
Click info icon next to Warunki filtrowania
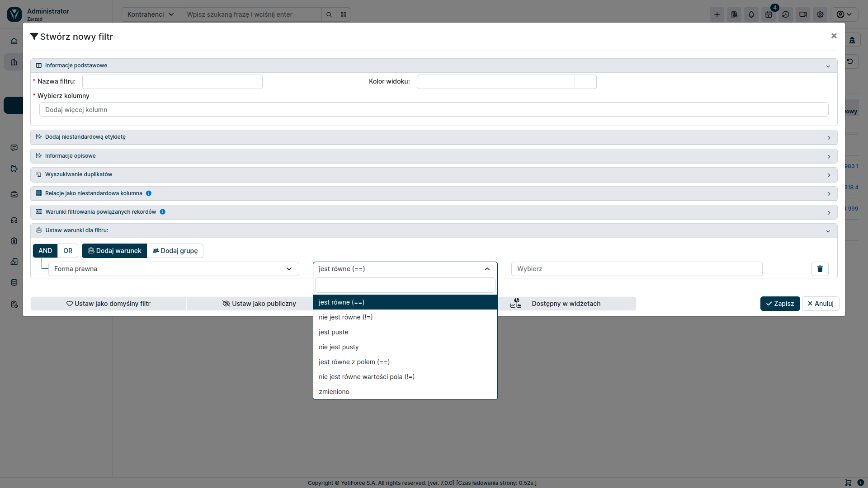(163, 212)
